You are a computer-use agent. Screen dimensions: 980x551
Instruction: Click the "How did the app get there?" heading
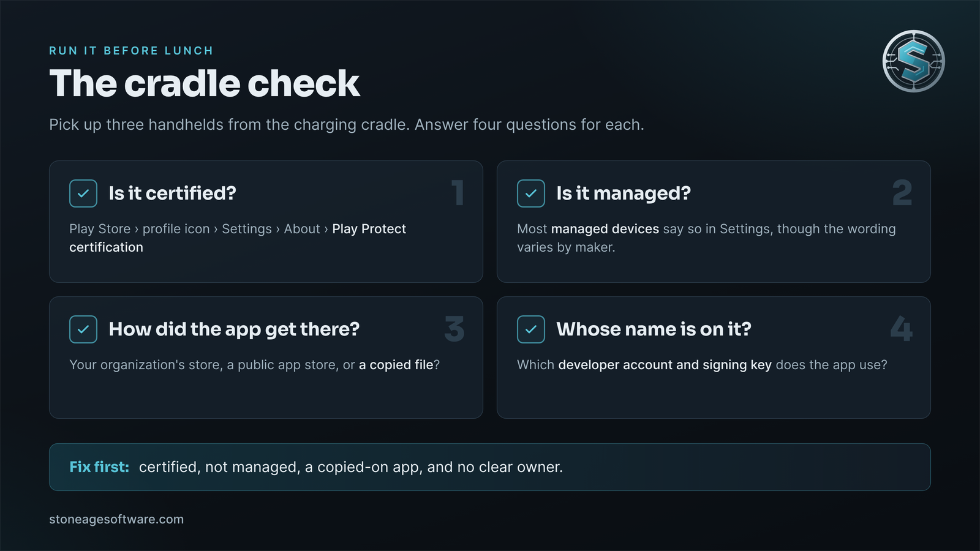[234, 329]
